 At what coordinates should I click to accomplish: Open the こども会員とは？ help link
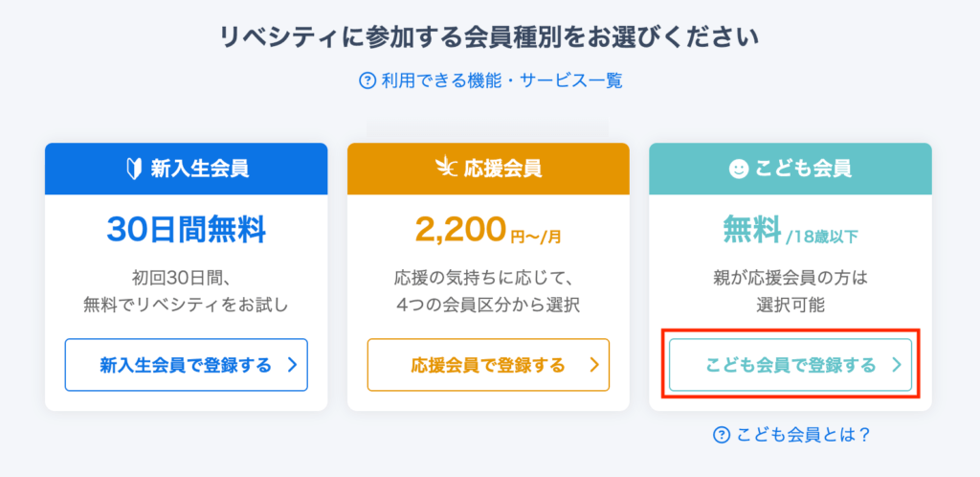coord(802,435)
